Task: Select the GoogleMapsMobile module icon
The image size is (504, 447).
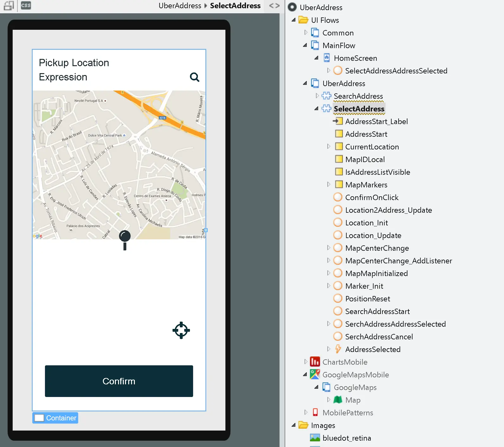Action: tap(315, 375)
